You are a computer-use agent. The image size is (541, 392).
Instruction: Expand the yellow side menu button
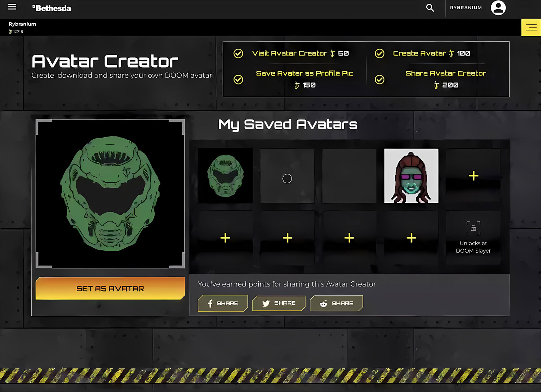[531, 27]
